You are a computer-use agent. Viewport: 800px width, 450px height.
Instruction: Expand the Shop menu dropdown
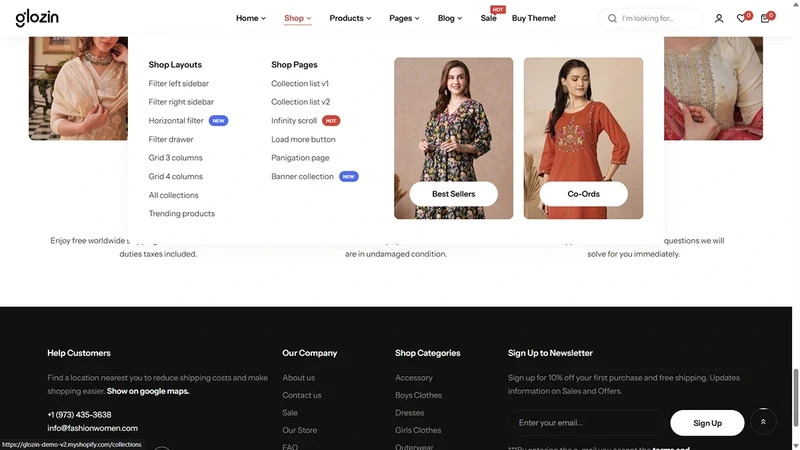(x=297, y=18)
